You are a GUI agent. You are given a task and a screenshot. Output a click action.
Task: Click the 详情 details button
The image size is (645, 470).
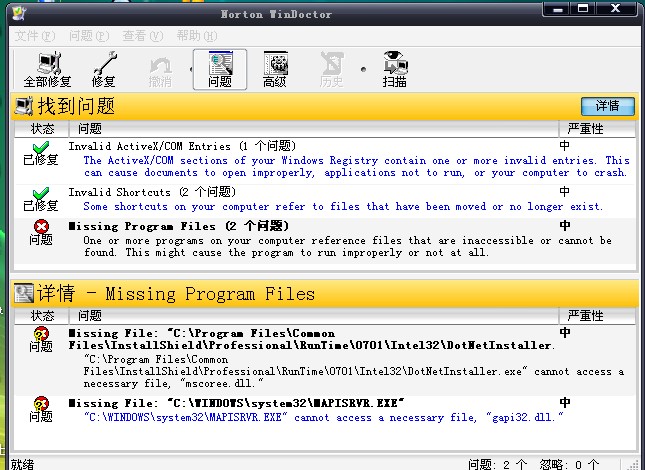(608, 107)
